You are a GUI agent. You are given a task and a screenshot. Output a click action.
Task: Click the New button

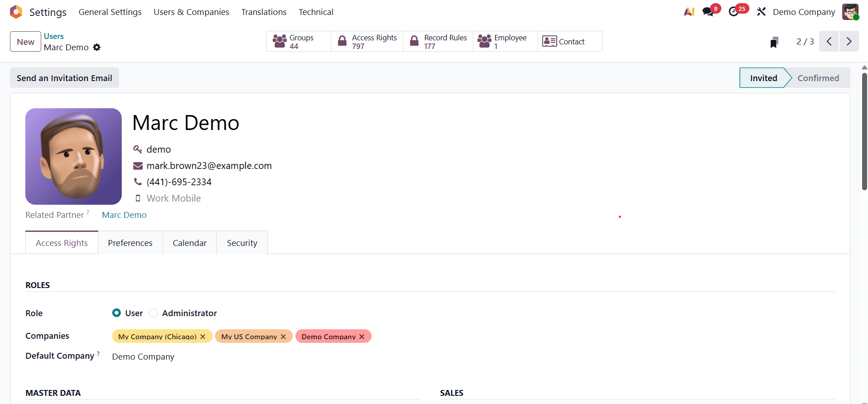[25, 42]
